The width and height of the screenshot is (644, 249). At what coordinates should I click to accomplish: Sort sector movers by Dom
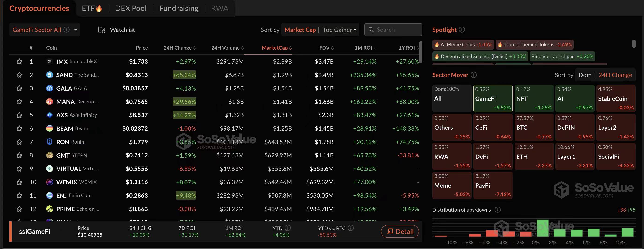(585, 75)
